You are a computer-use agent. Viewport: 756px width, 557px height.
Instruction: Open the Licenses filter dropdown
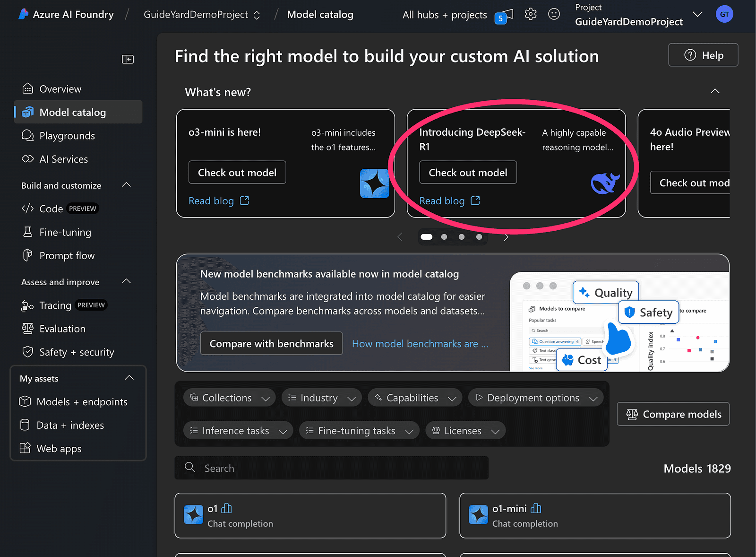pyautogui.click(x=465, y=430)
